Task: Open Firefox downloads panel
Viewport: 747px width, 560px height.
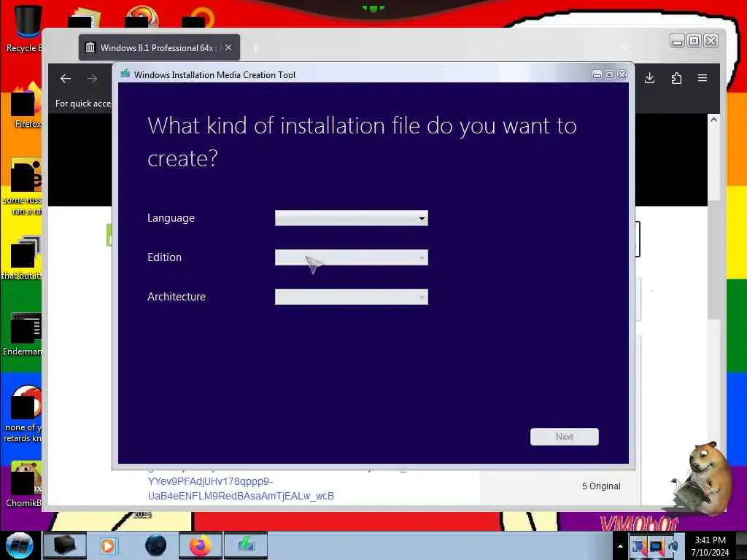Action: point(649,78)
